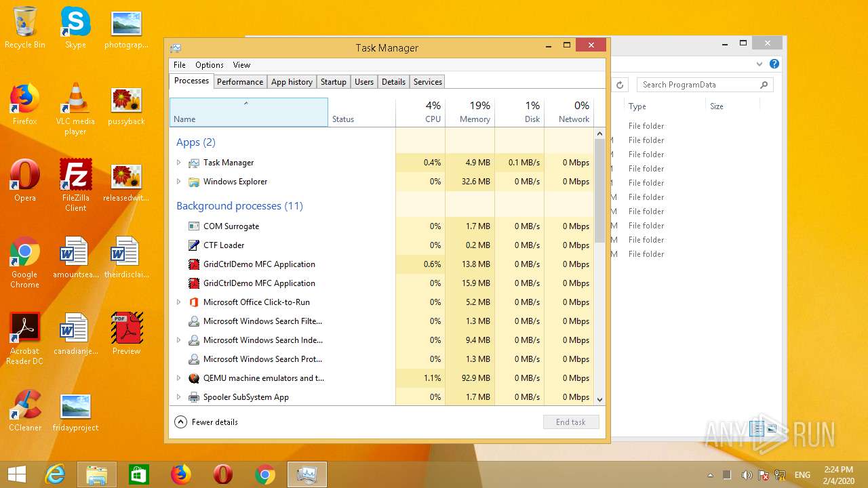868x488 pixels.
Task: Expand the Explorer ribbon chevron
Action: pyautogui.click(x=759, y=64)
